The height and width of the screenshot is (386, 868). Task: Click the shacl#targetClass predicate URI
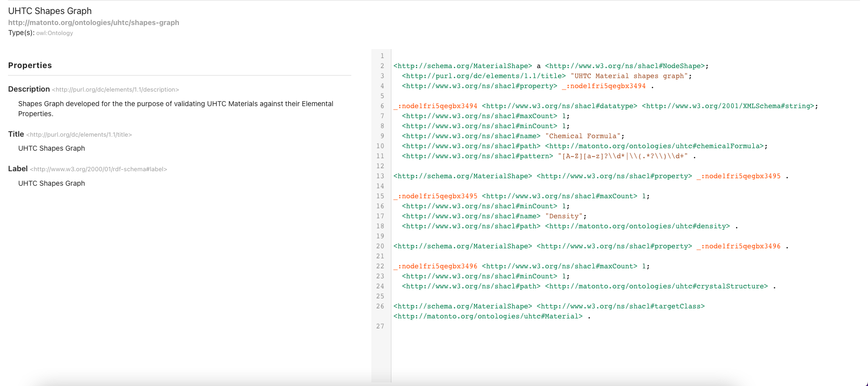point(620,306)
